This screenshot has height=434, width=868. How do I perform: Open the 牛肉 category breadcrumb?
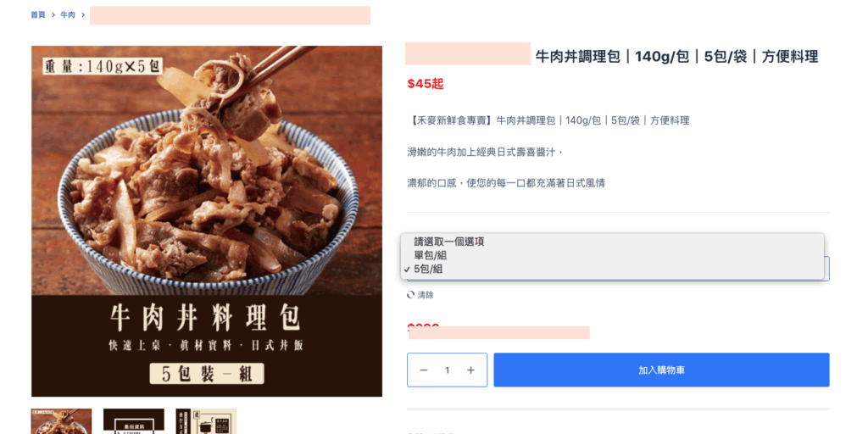coord(68,15)
